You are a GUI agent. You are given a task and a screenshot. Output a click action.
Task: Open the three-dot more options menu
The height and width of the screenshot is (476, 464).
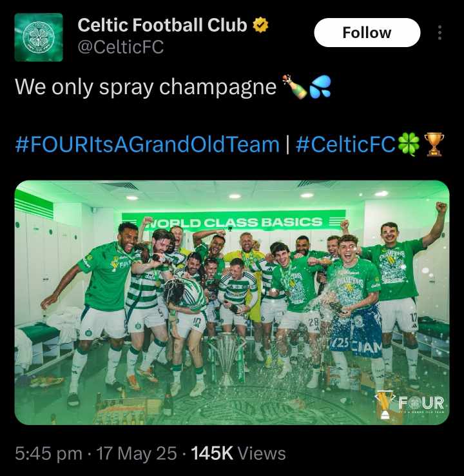coord(440,32)
